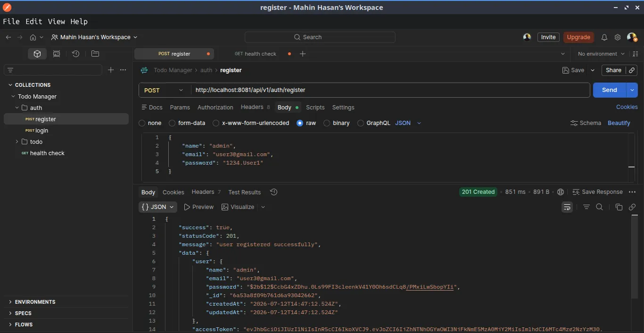Open the Test Results tab
Viewport: 644px width, 333px height.
click(244, 192)
